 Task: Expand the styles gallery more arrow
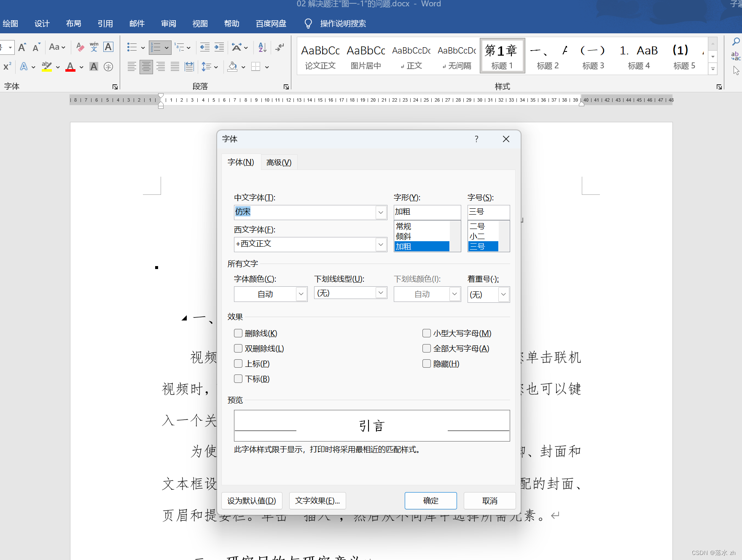tap(713, 69)
